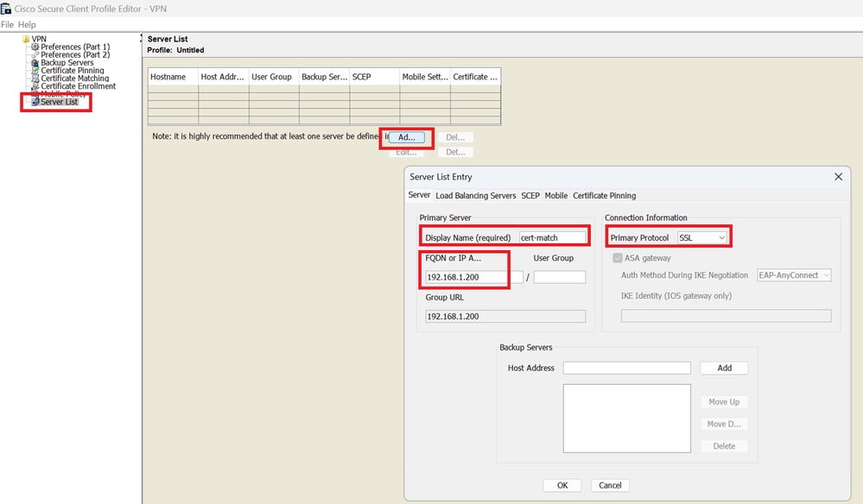Switch to the SCEP tab
The height and width of the screenshot is (504, 863).
point(530,196)
